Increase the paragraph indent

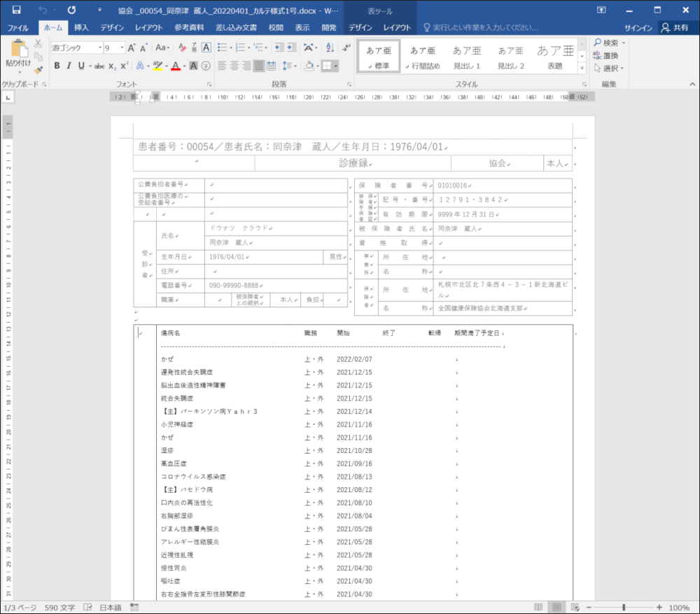pos(292,48)
